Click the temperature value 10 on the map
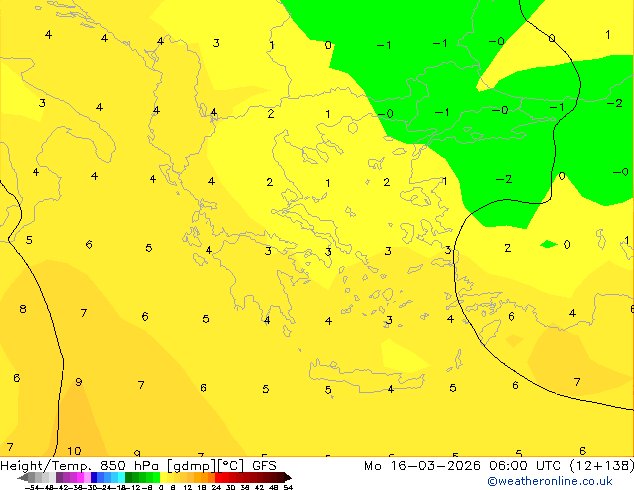This screenshot has width=634, height=490. point(74,451)
